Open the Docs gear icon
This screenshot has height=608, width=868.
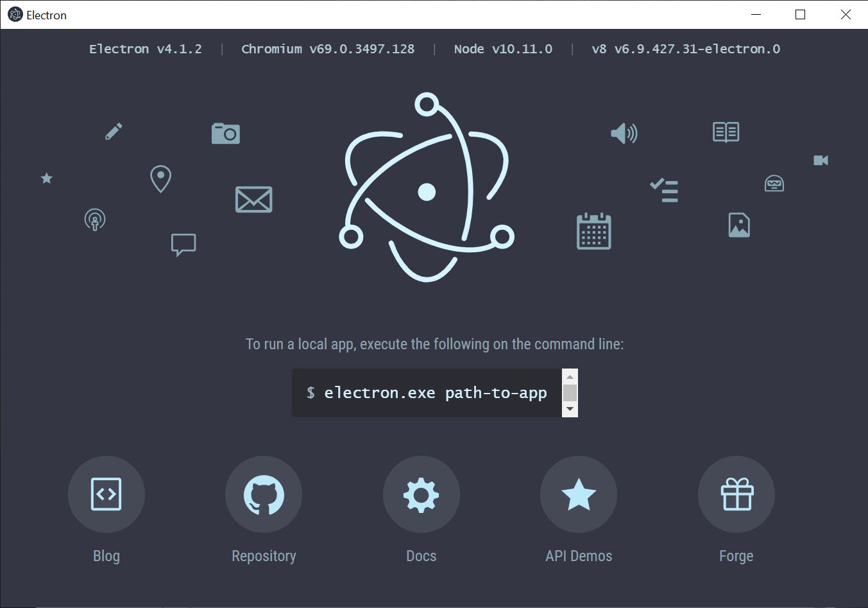point(421,494)
